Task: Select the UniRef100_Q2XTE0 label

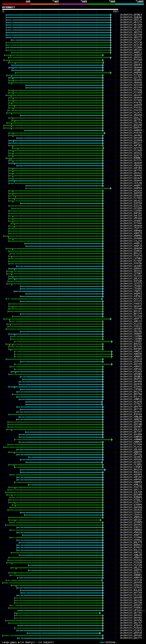Action: tap(131, 77)
